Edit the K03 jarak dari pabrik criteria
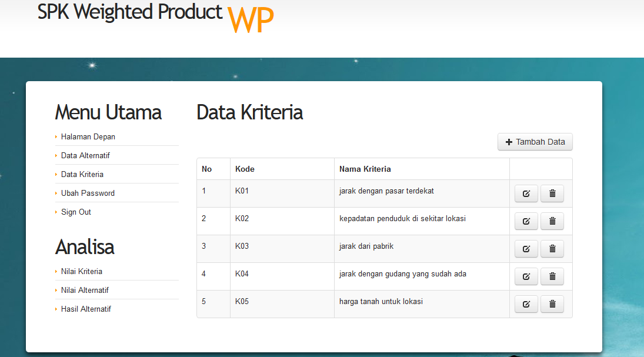 point(526,248)
